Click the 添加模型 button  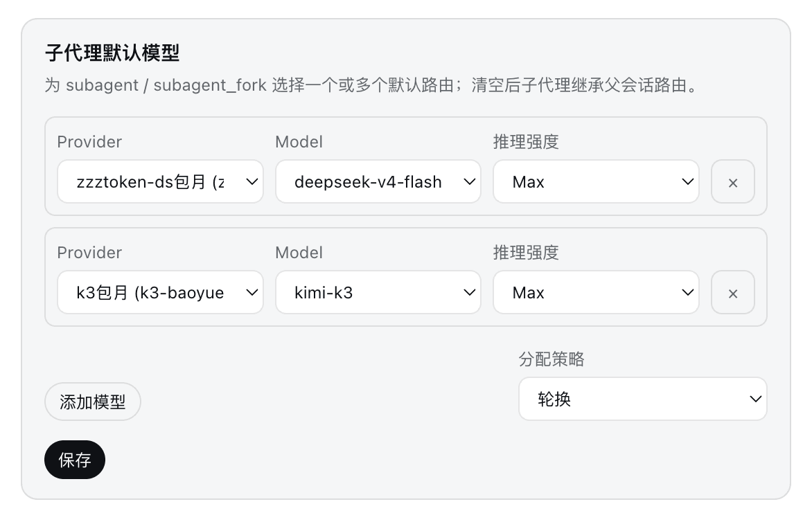click(93, 402)
